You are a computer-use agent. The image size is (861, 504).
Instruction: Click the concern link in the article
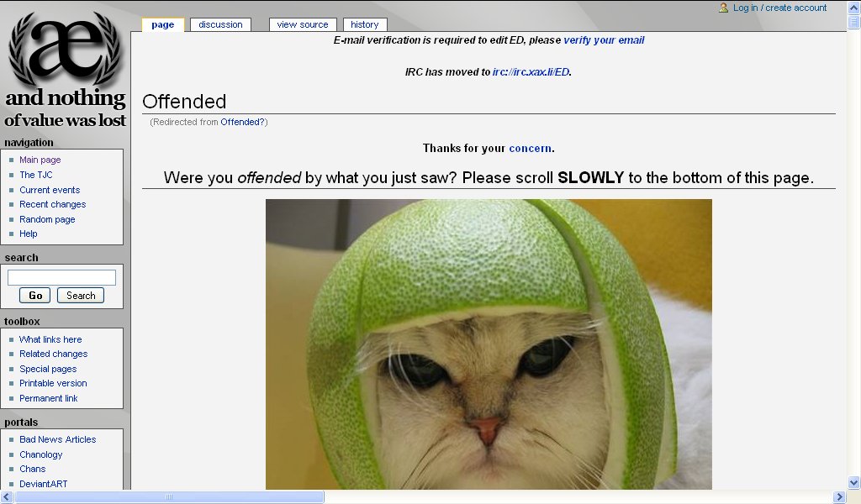click(530, 148)
